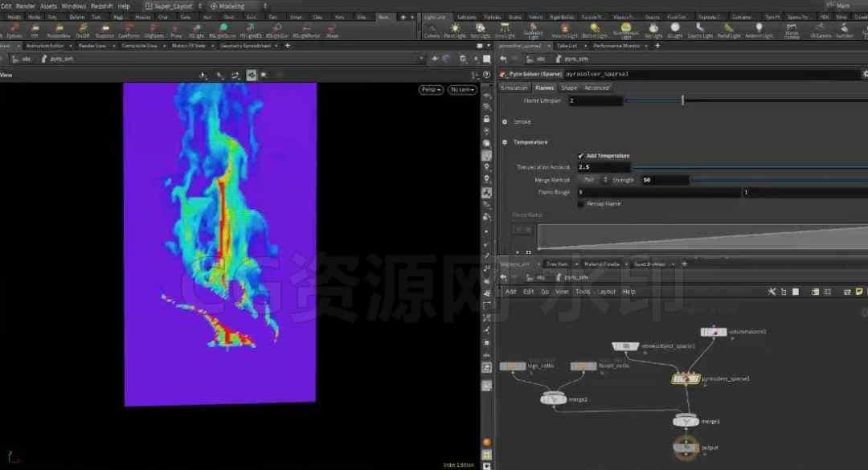Click the Temperature Amount slider
Viewport: 868px width, 470px height.
pyautogui.click(x=750, y=167)
